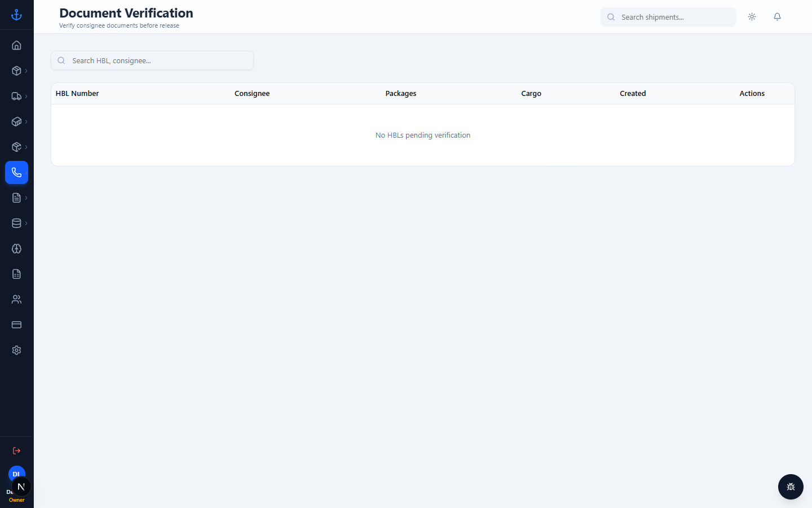The width and height of the screenshot is (812, 508).
Task: Open the truck deliveries sidebar icon
Action: point(16,96)
